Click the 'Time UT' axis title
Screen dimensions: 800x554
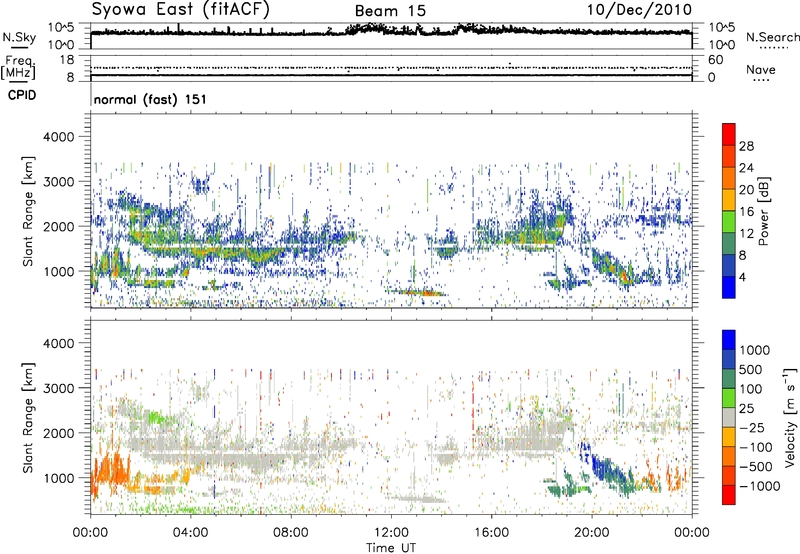[391, 548]
